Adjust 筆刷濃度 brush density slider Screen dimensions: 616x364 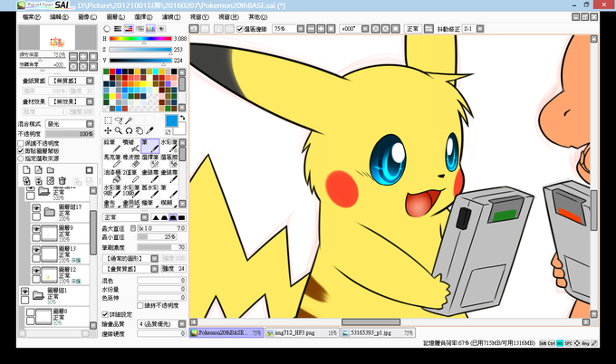point(161,247)
